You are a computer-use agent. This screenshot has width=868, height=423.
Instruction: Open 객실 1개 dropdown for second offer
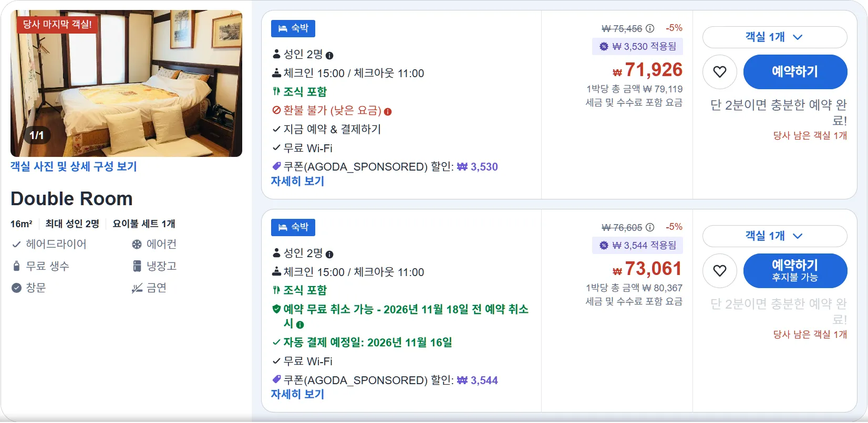(774, 236)
